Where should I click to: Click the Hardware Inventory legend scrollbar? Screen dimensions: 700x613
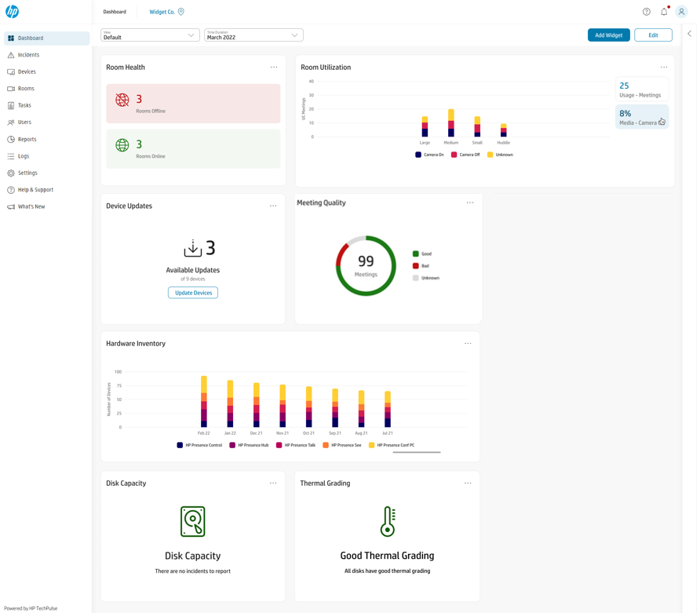click(417, 452)
